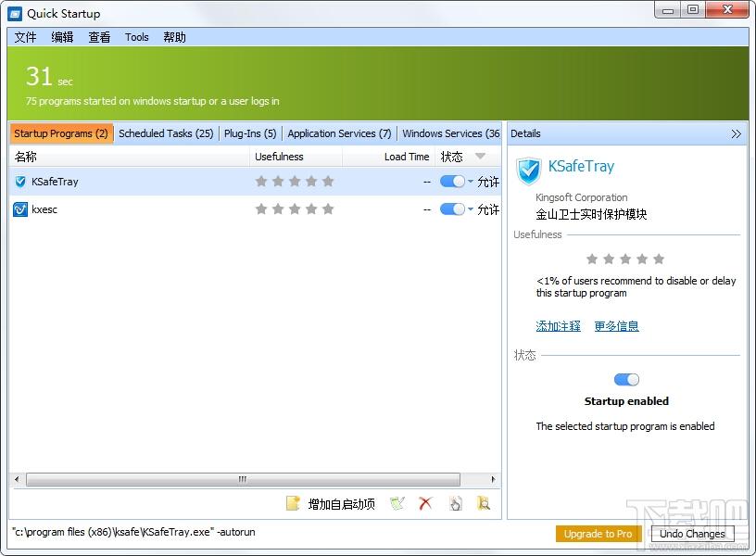Click the 金山卫士实时保护模块 description
The height and width of the screenshot is (556, 756).
(591, 214)
